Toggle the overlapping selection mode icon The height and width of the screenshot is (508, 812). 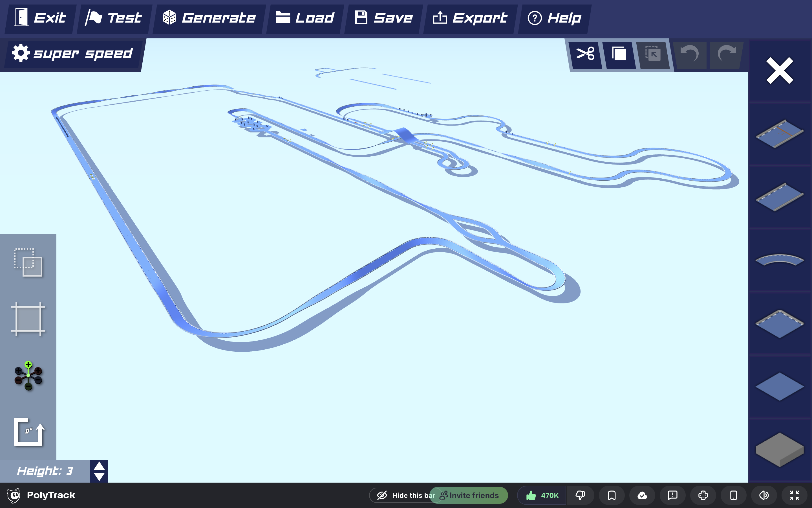(x=28, y=262)
